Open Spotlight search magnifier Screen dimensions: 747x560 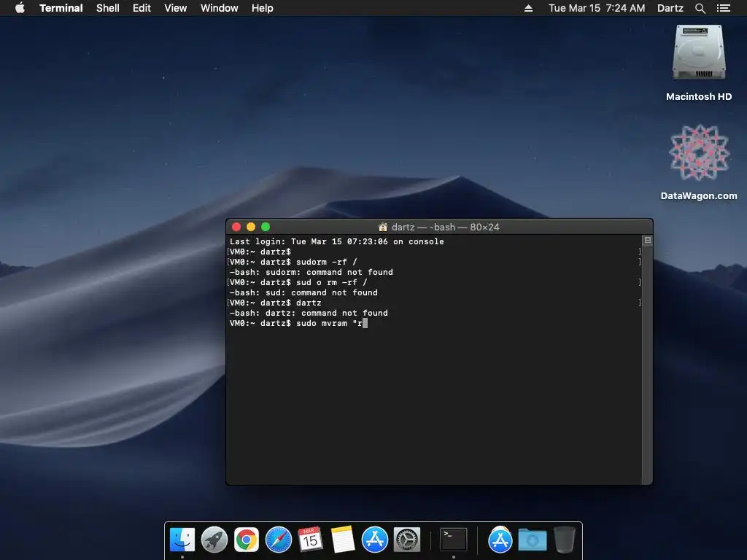(x=700, y=8)
